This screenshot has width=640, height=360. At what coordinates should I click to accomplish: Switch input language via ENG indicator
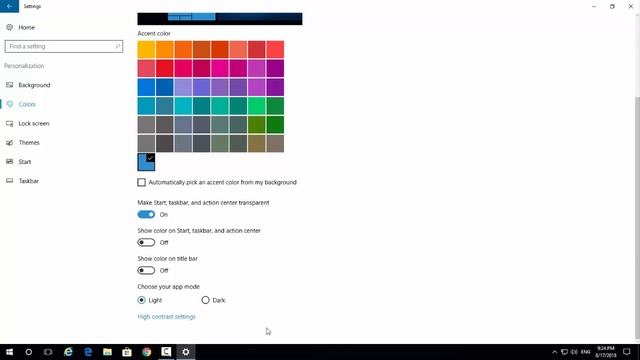[586, 352]
